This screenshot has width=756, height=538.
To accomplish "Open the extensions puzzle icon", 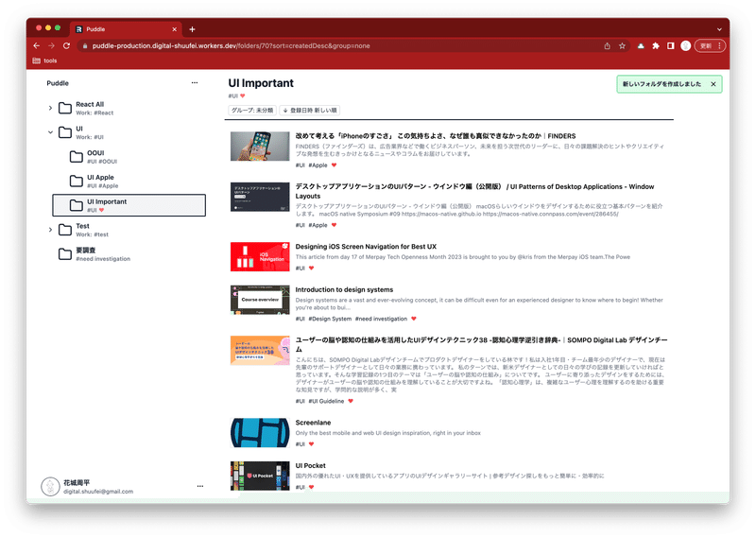I will 656,45.
